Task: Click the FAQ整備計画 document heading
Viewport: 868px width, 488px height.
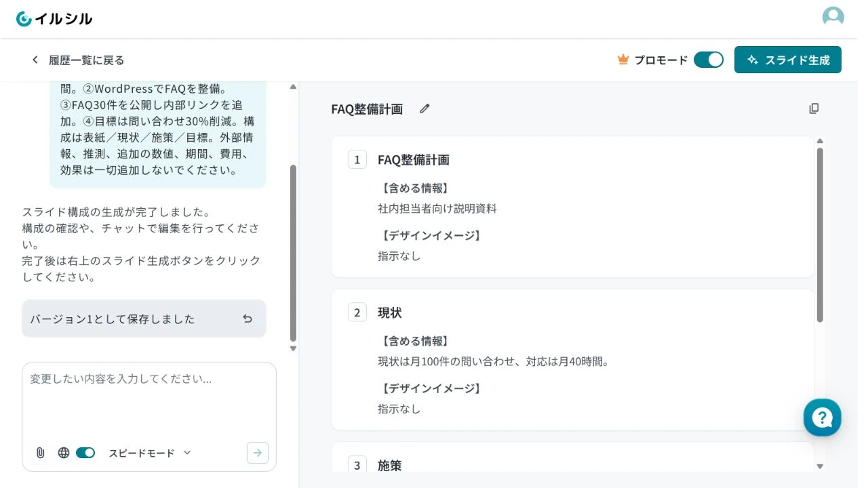Action: pyautogui.click(x=367, y=109)
